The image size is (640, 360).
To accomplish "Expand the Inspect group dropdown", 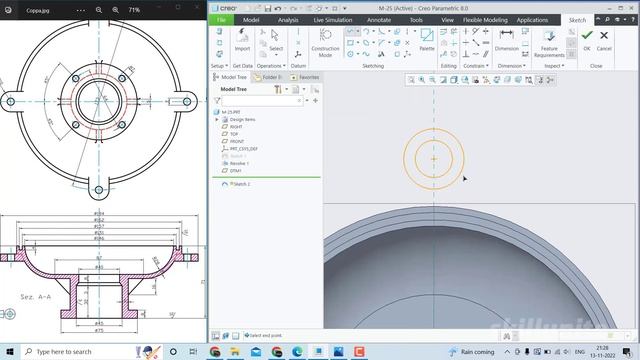I will [x=554, y=66].
